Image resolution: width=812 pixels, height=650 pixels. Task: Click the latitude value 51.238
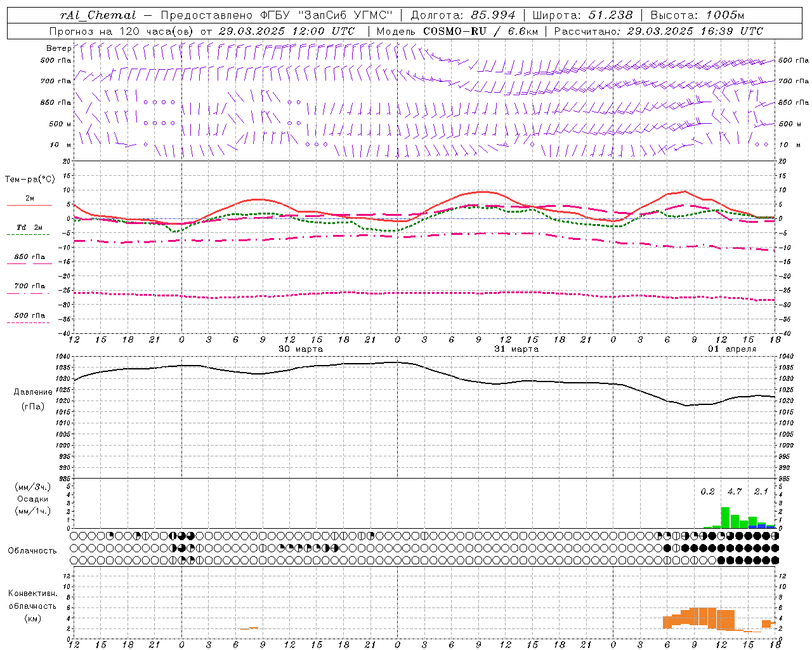(x=610, y=15)
